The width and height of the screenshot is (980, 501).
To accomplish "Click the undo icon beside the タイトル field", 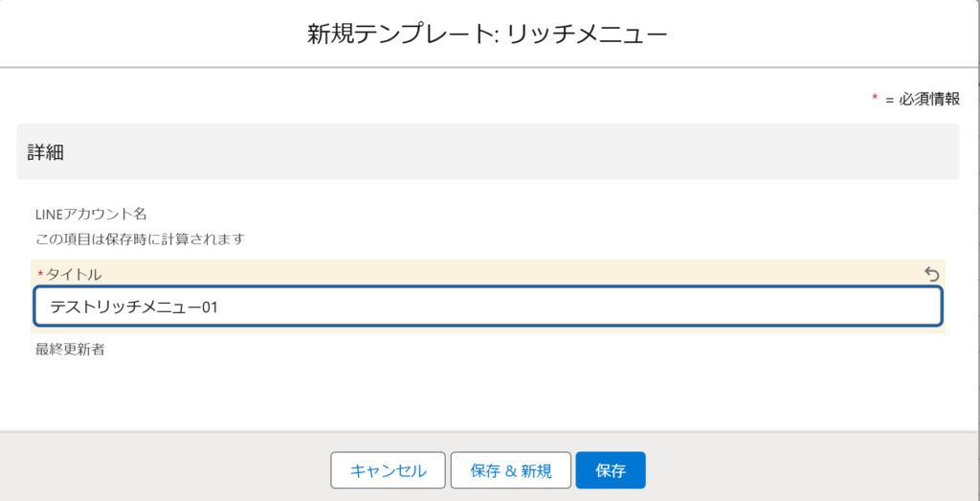I will tap(932, 275).
